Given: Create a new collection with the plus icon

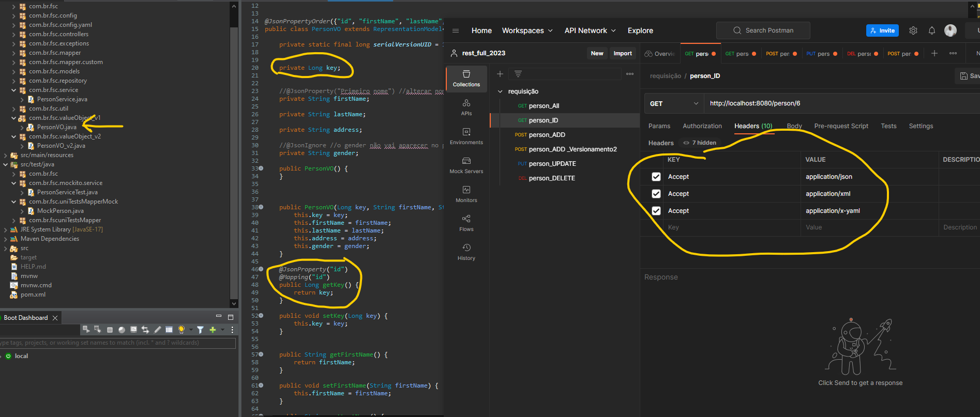Looking at the screenshot, I should point(500,74).
